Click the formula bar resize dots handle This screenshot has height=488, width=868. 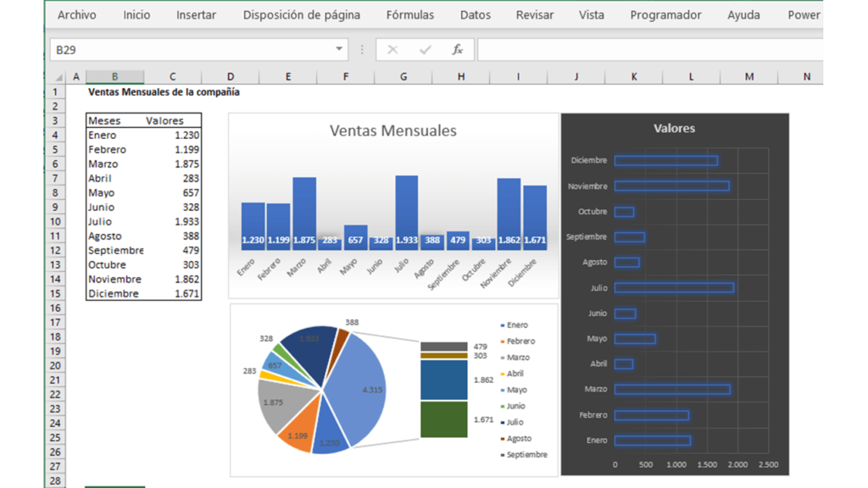click(362, 50)
